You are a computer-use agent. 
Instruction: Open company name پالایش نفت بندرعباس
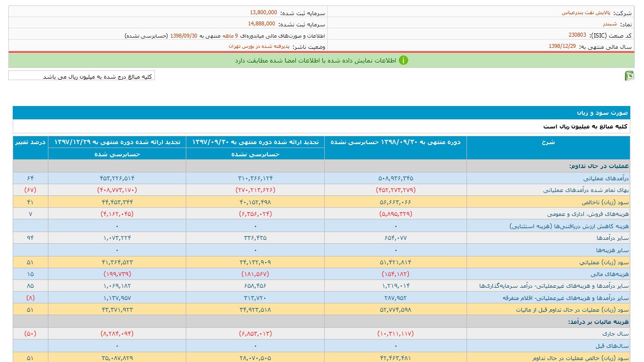[582, 13]
